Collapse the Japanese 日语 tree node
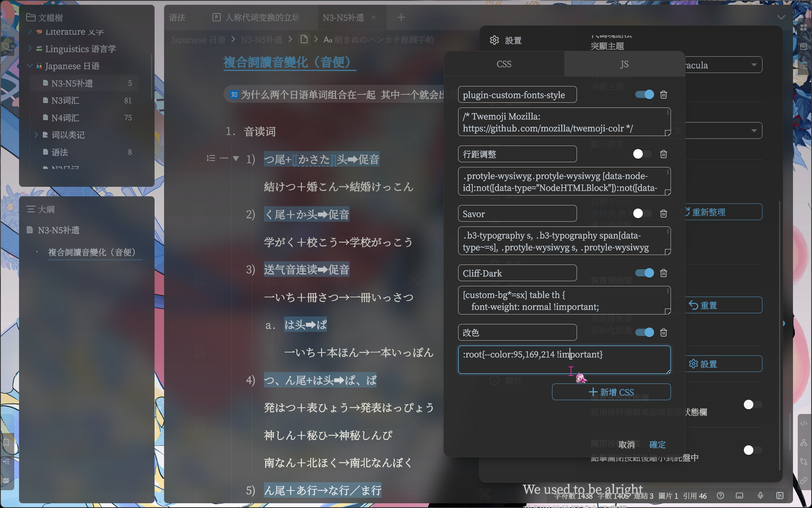Screen dimensions: 812x508 [30, 66]
